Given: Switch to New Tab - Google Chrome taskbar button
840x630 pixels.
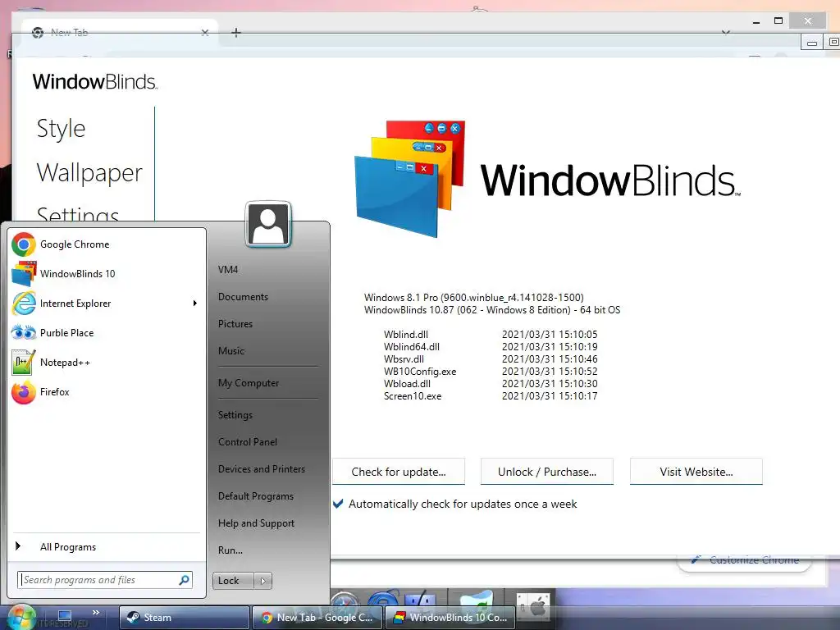Looking at the screenshot, I should tap(317, 617).
